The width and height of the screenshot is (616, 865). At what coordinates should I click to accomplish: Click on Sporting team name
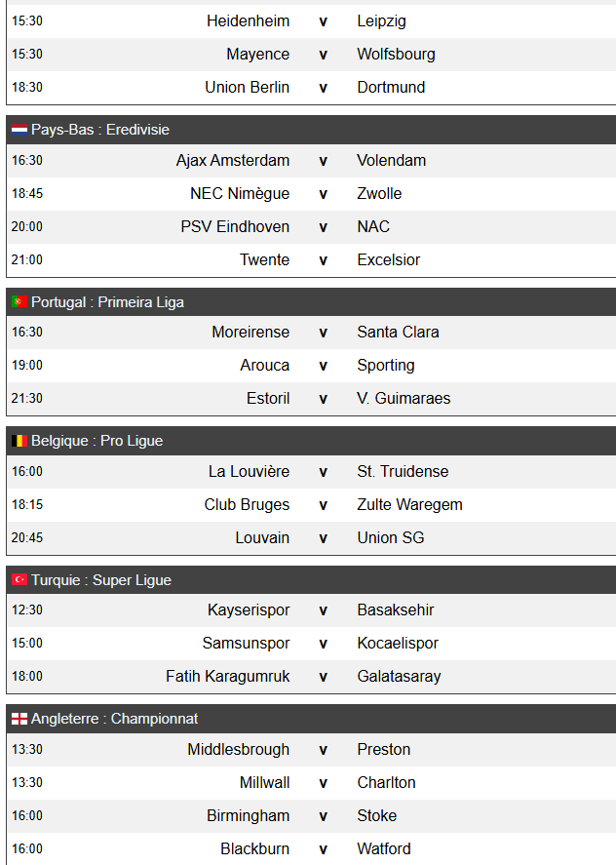click(386, 366)
